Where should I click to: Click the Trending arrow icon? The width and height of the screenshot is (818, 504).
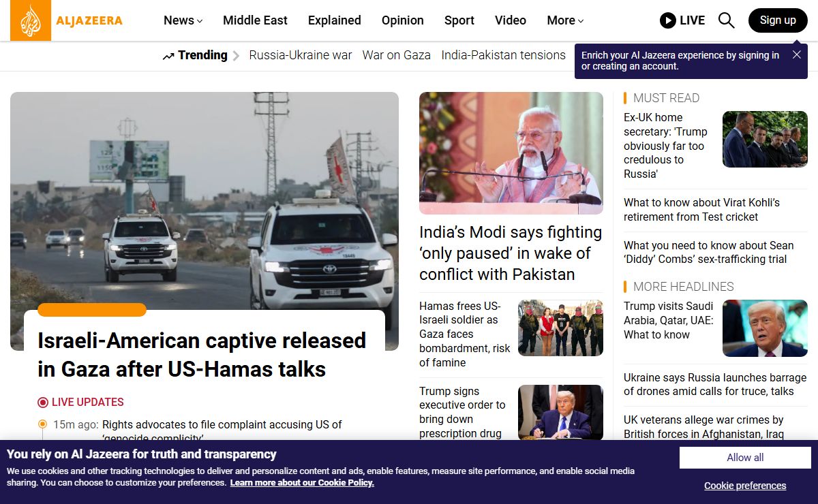click(168, 56)
